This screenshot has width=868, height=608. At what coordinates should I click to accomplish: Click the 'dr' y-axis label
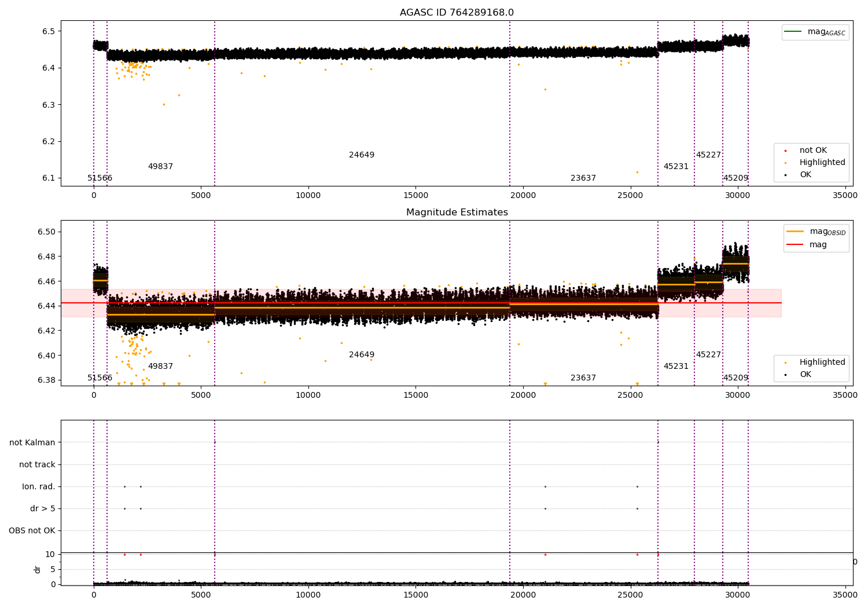coord(38,569)
